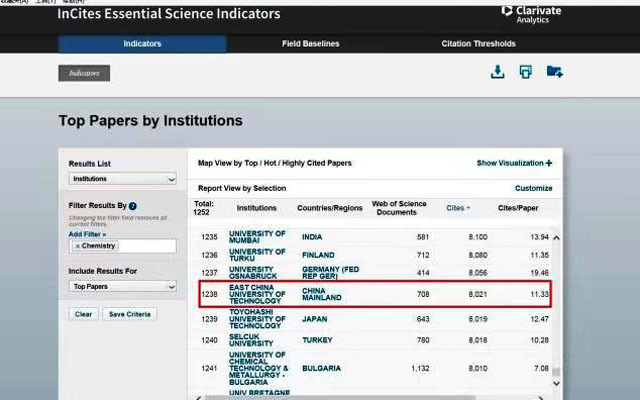Click the cites value 8,021
The height and width of the screenshot is (400, 640).
478,294
